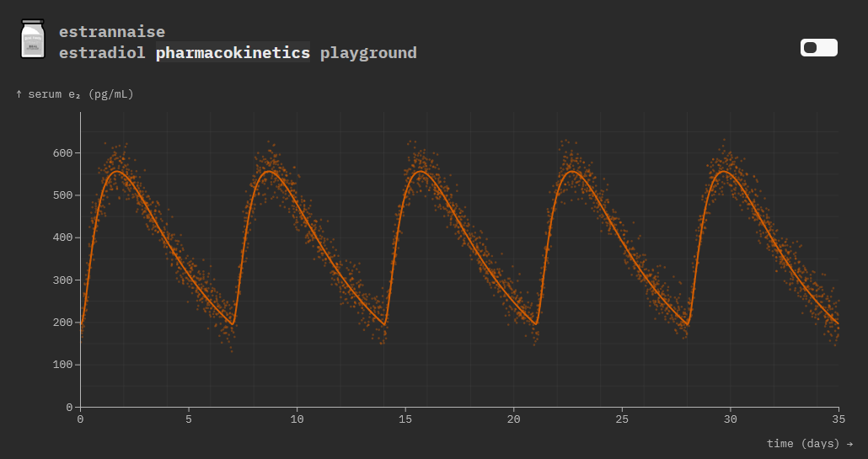Click the day 30 x-axis tick label
The image size is (868, 459).
[x=730, y=419]
